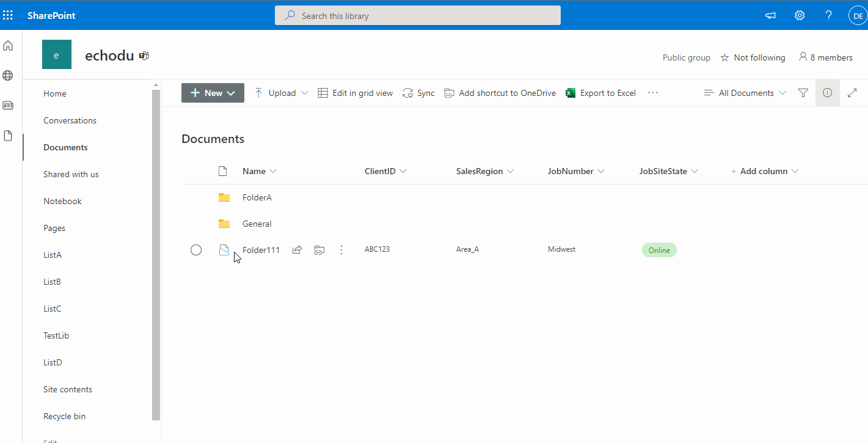This screenshot has width=868, height=443.
Task: Click Edit in grid view
Action: [356, 93]
